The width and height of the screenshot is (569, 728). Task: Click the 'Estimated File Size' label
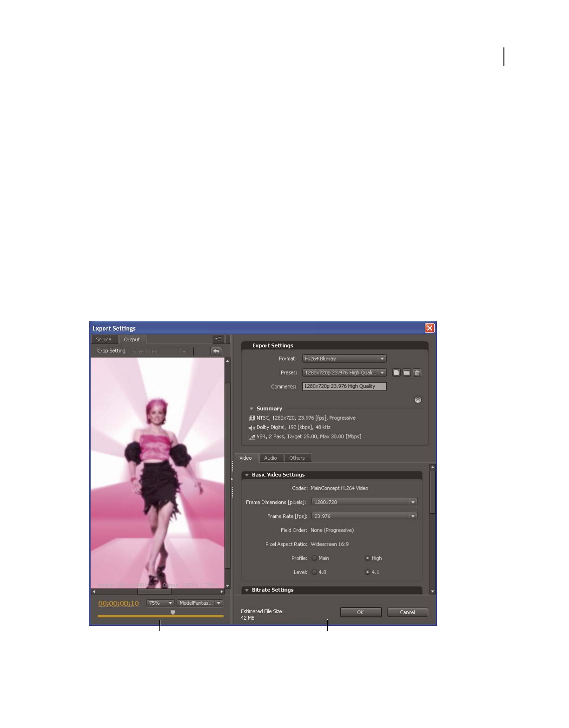[x=262, y=611]
